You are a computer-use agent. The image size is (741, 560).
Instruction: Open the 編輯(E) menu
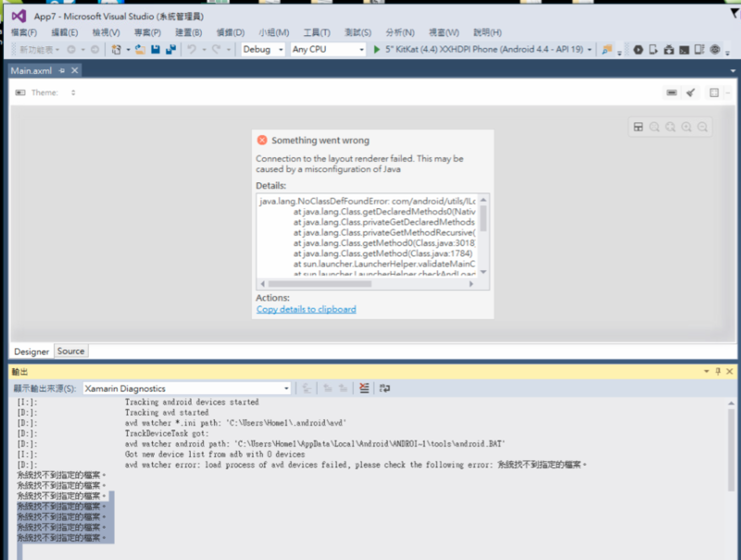65,32
